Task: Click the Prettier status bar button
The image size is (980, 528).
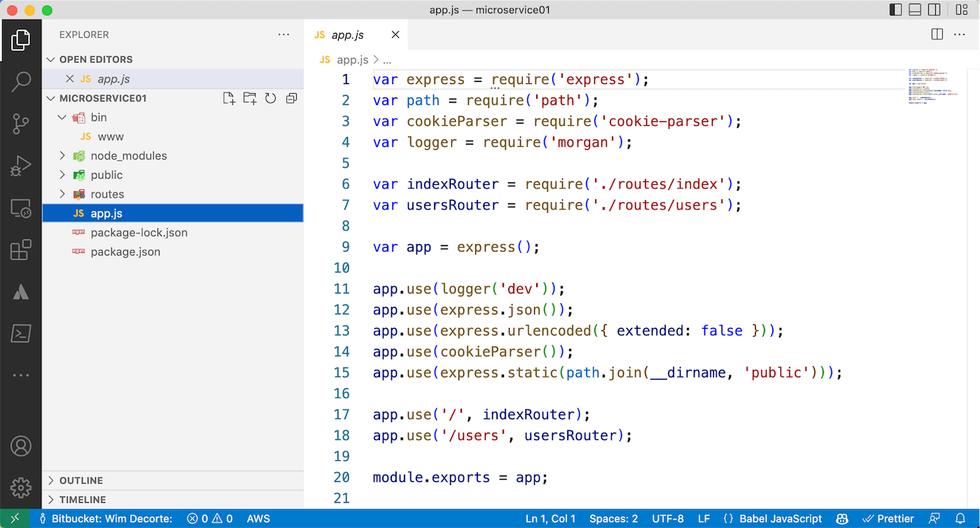Action: tap(888, 519)
